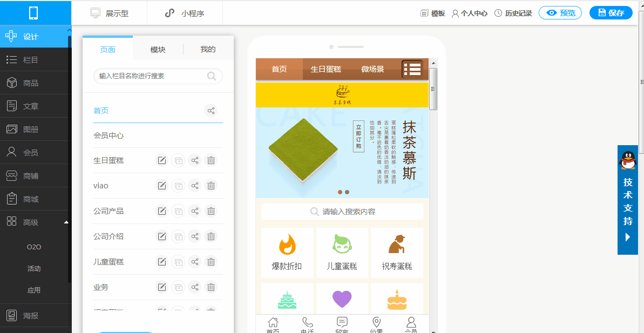
Task: Switch to the 模块 tab
Action: tap(158, 50)
